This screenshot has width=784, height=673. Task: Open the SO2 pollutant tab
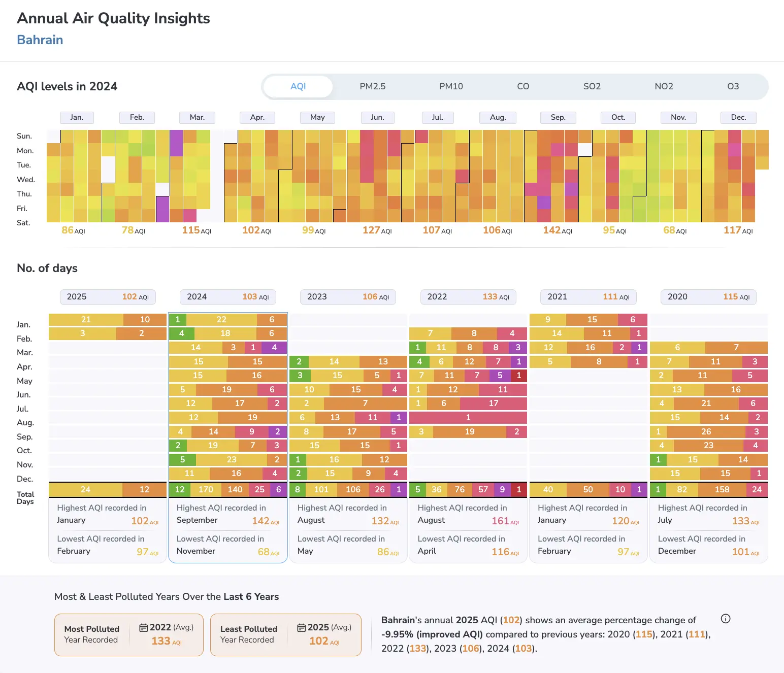click(592, 86)
